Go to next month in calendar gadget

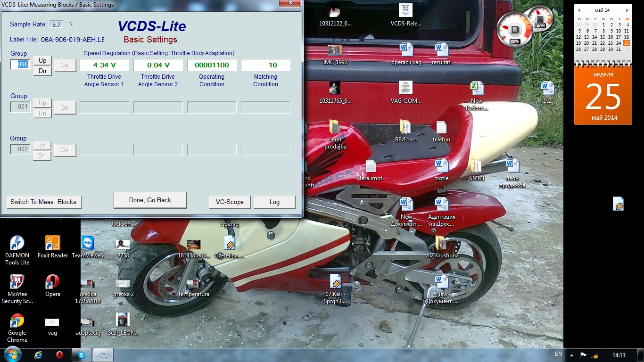[627, 10]
